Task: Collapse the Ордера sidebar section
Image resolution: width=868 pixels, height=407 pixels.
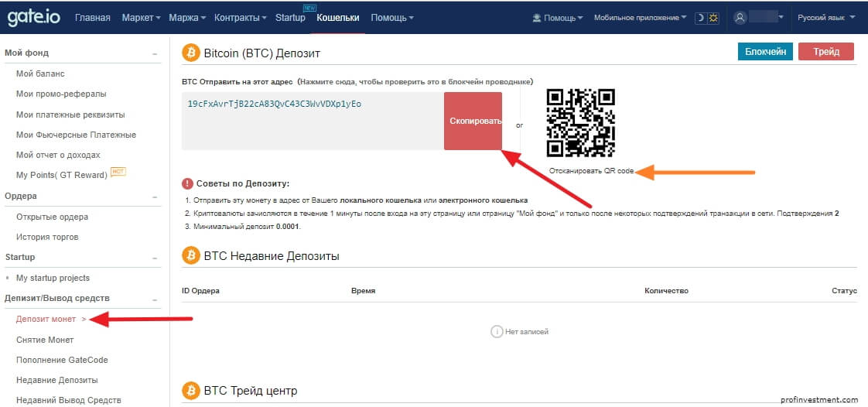Action: coord(155,197)
